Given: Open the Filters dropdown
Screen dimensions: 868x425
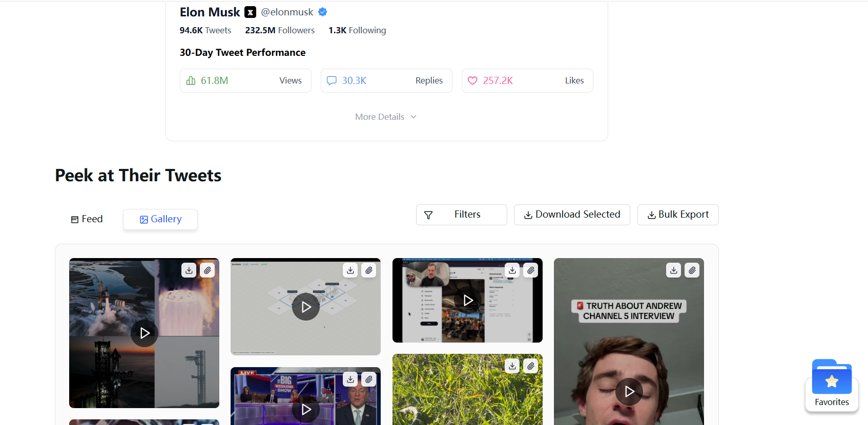Looking at the screenshot, I should (461, 215).
